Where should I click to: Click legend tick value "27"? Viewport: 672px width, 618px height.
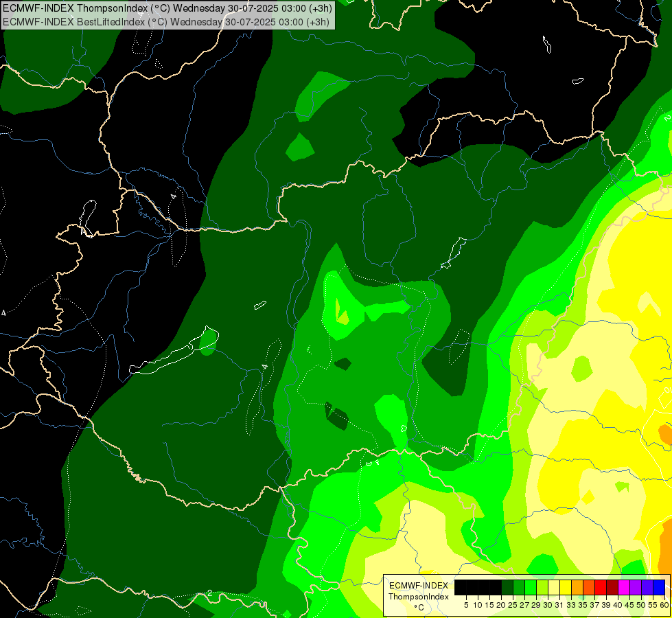coord(524,605)
